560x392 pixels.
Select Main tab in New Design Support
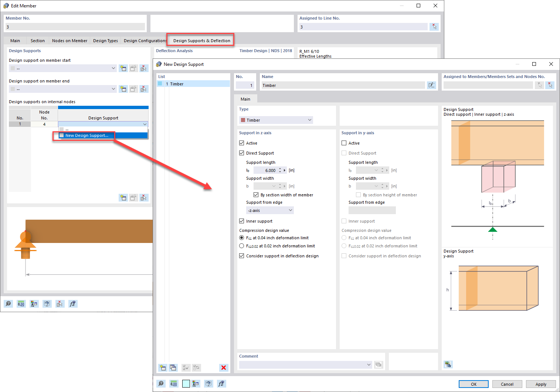pos(245,99)
